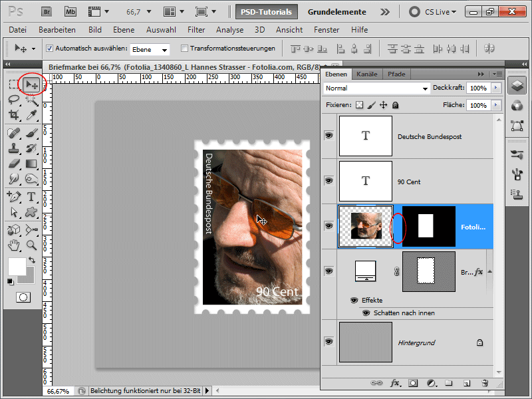Collapse effects of Briefmarke layer

(x=489, y=271)
